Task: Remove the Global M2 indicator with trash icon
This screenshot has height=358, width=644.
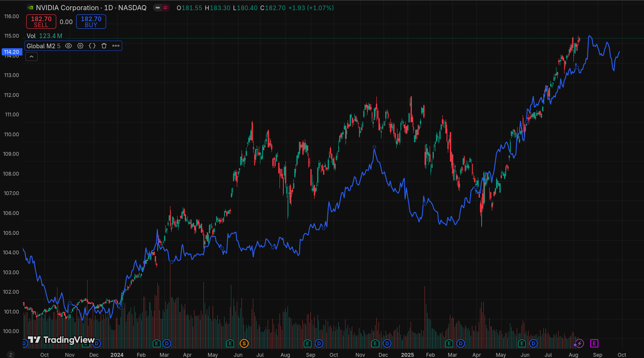Action: click(x=104, y=46)
